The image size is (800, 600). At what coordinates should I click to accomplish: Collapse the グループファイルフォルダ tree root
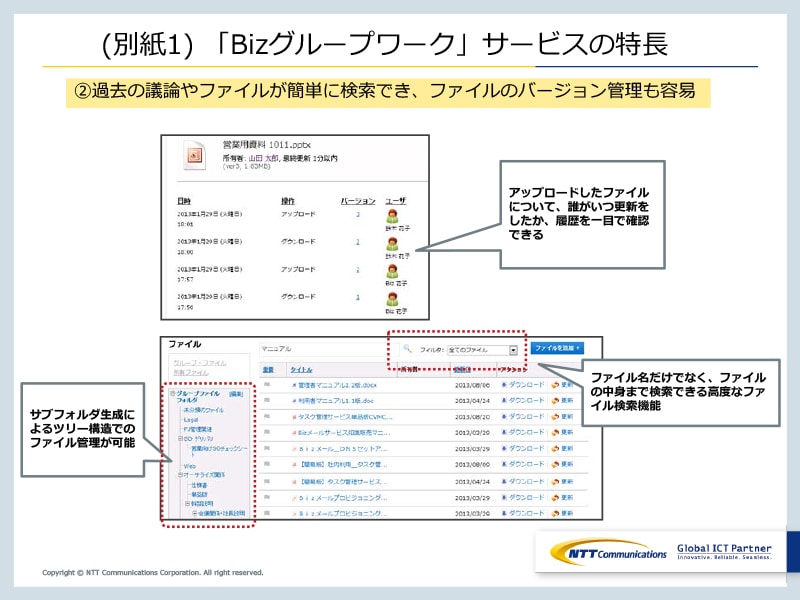(x=172, y=393)
